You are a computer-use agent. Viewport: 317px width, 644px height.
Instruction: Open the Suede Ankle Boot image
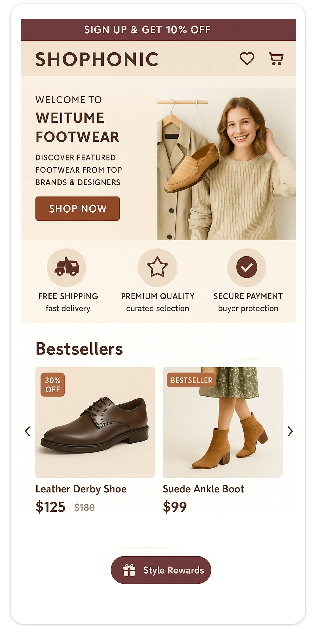[x=223, y=422]
